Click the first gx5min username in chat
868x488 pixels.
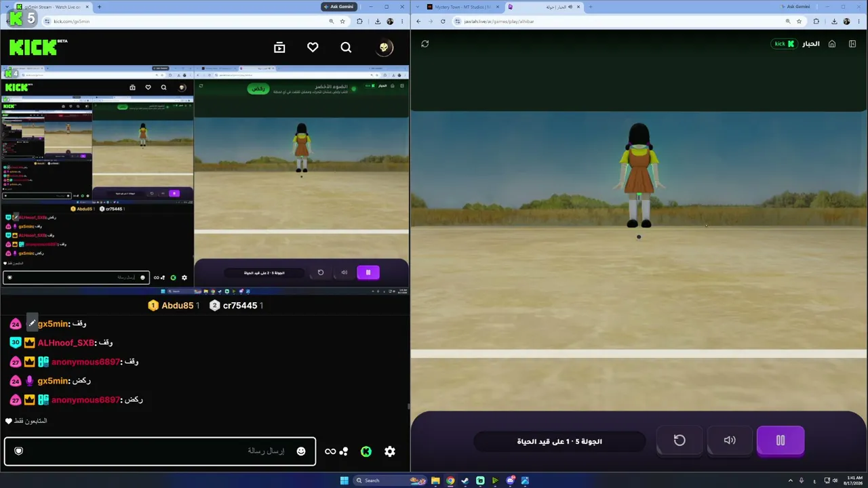53,324
